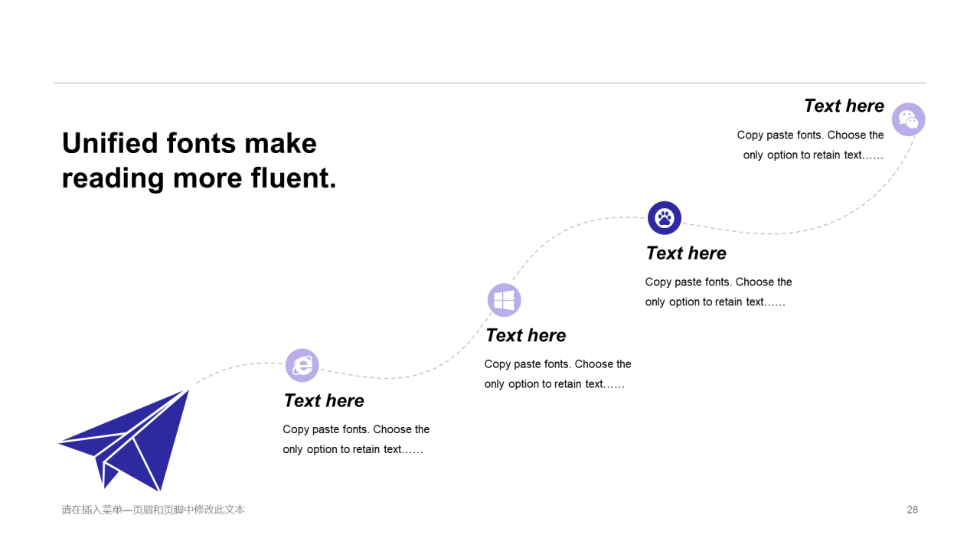Select 'Text here' heading under Windows icon

click(526, 336)
